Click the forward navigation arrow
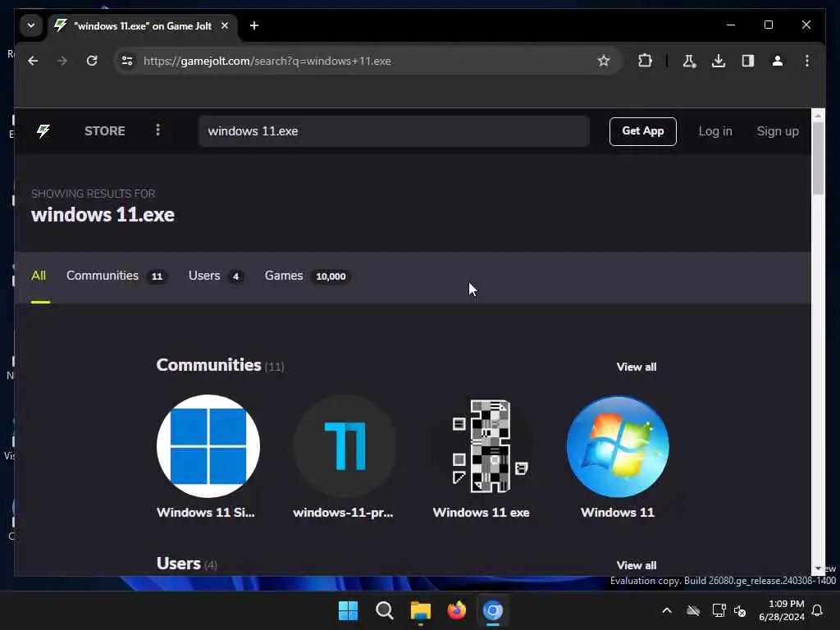 62,61
